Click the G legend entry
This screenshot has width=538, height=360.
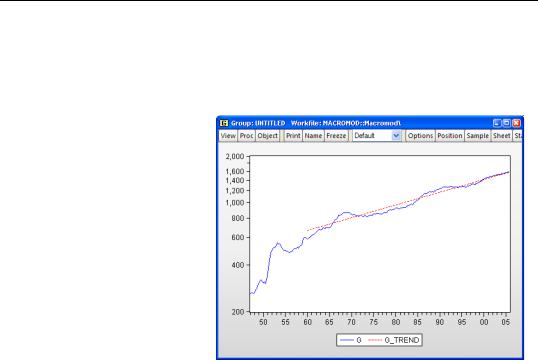pyautogui.click(x=351, y=340)
